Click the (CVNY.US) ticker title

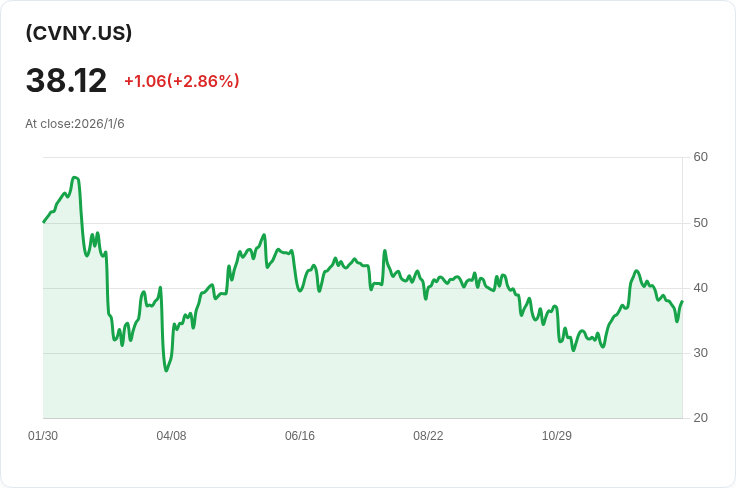pyautogui.click(x=79, y=33)
